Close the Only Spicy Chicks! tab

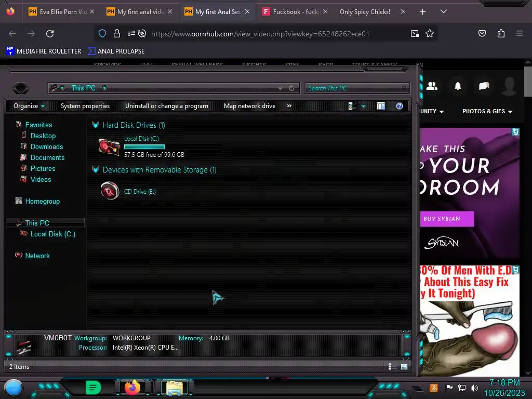tap(403, 11)
